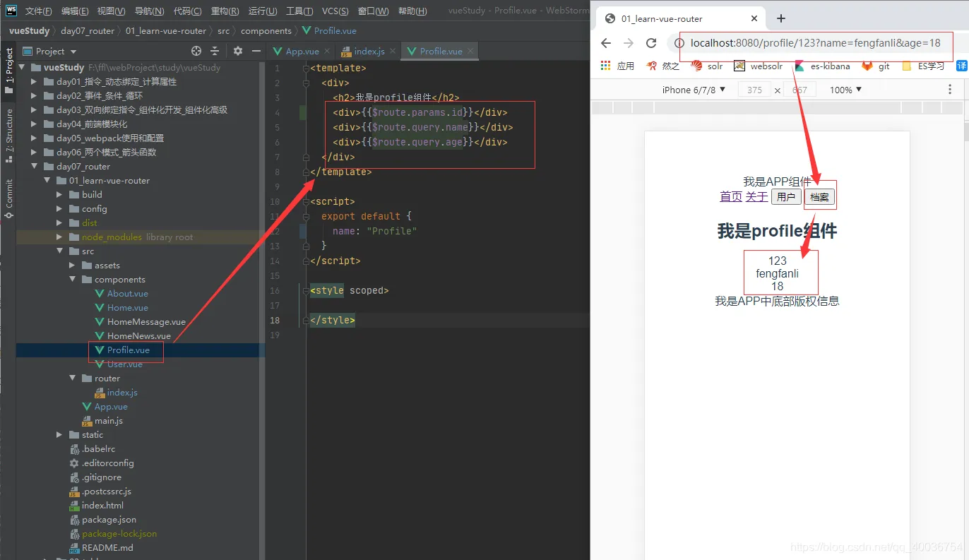The image size is (969, 560).
Task: Open the solr bookmark
Action: click(707, 66)
